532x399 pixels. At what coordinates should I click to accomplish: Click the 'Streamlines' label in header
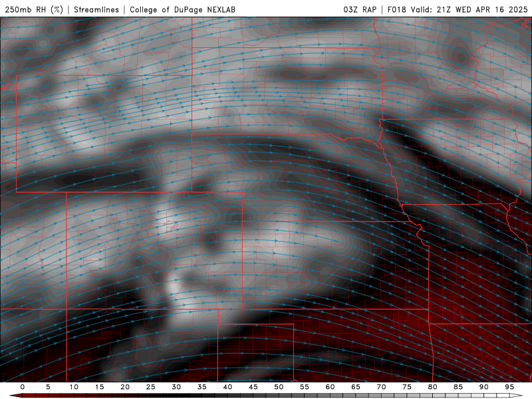pos(96,9)
